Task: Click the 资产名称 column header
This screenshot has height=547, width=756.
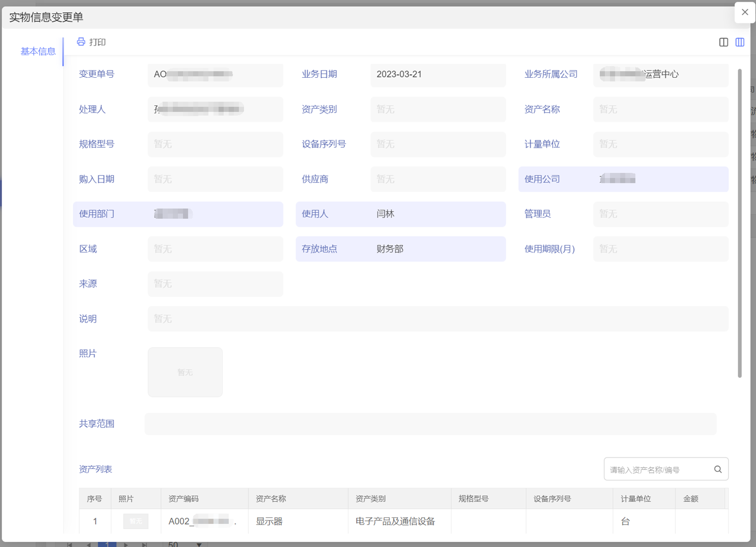Action: coord(271,498)
